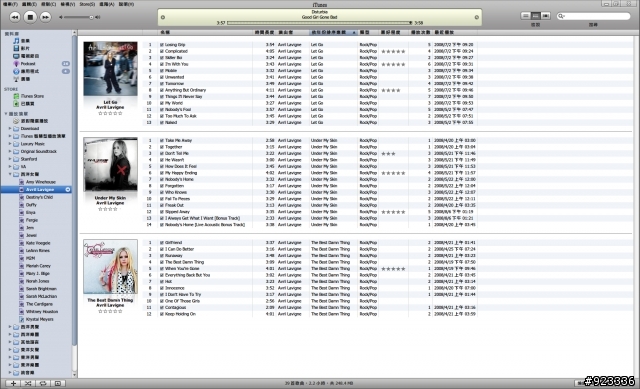Collapse the playlists section header triangle
Image resolution: width=640 pixels, height=389 pixels.
[x=6, y=113]
